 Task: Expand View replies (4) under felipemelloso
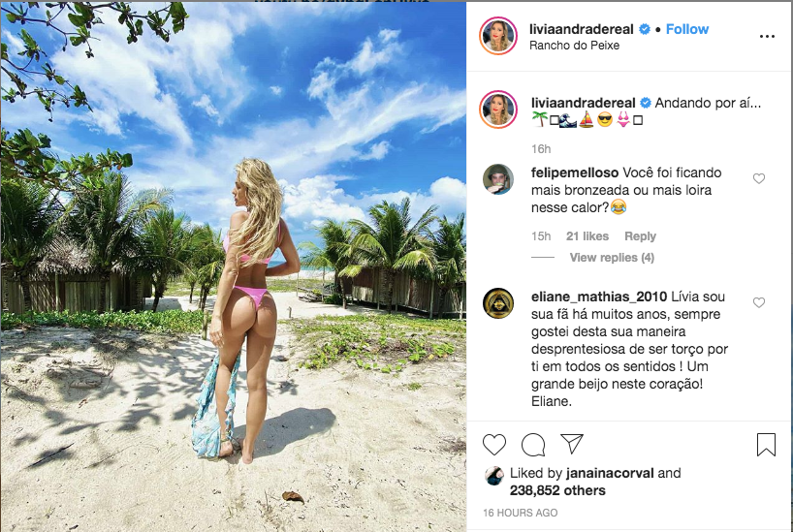click(x=612, y=258)
